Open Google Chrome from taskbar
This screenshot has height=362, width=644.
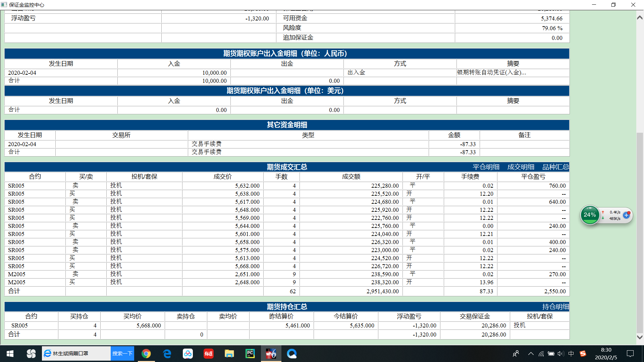point(146,354)
